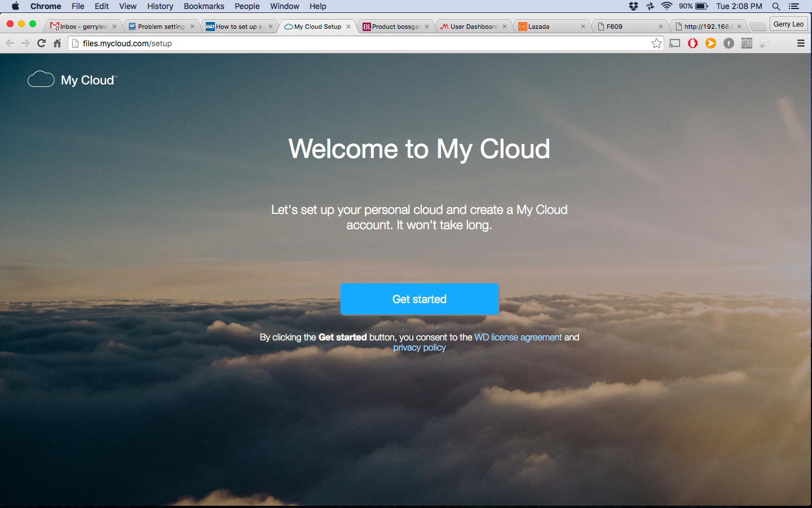Click the address bar showing files.mycloud.com/setup
Screen dimensions: 812x508
point(365,43)
